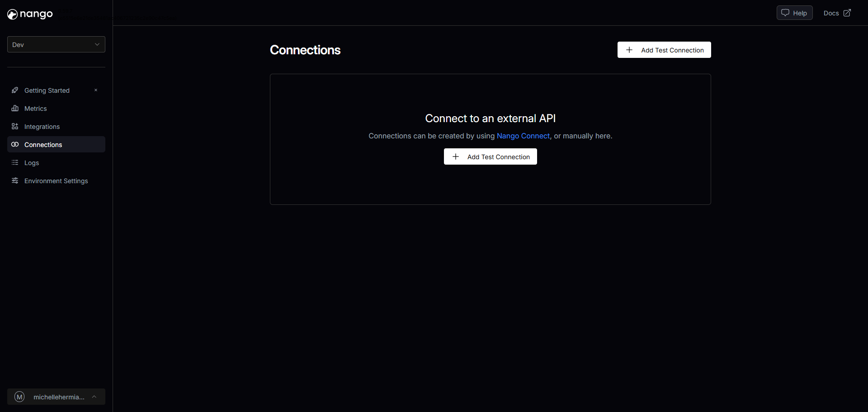This screenshot has width=868, height=412.
Task: Open Logs from the sidebar menu
Action: (x=32, y=163)
